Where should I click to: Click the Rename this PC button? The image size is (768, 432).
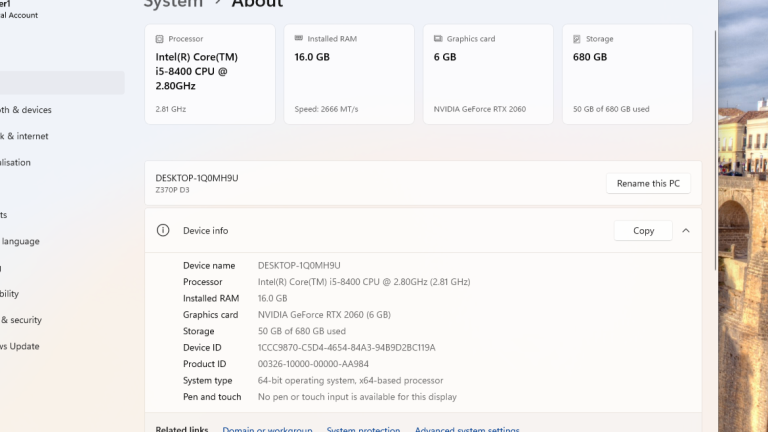(647, 184)
